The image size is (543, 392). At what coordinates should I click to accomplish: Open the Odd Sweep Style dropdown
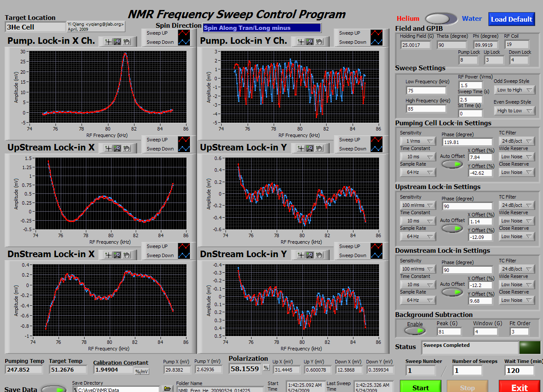[x=515, y=90]
